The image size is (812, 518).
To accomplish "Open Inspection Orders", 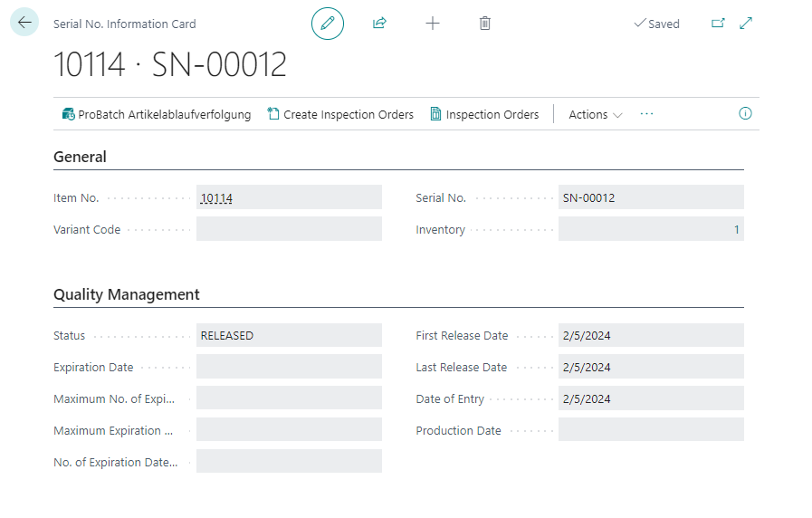I will pyautogui.click(x=484, y=114).
